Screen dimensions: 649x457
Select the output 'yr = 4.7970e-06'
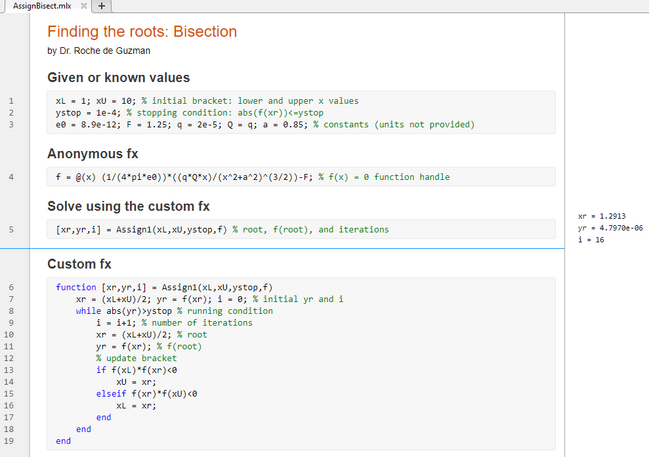coord(612,228)
